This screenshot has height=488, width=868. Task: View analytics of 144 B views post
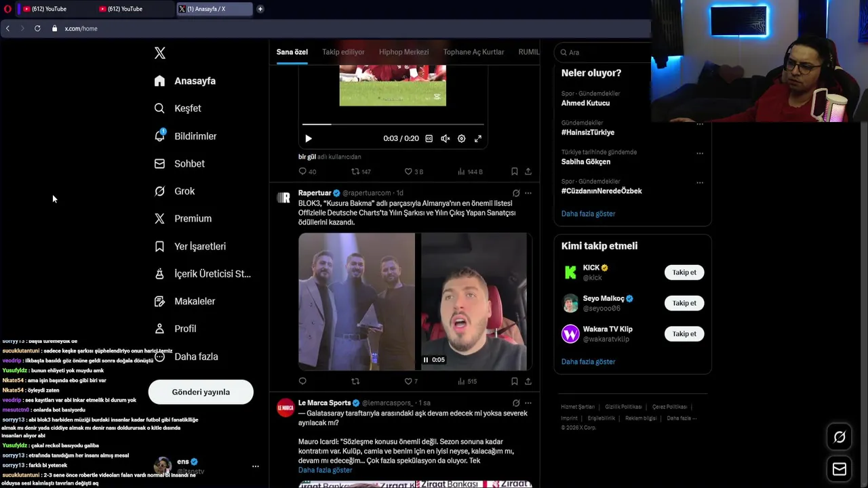470,171
